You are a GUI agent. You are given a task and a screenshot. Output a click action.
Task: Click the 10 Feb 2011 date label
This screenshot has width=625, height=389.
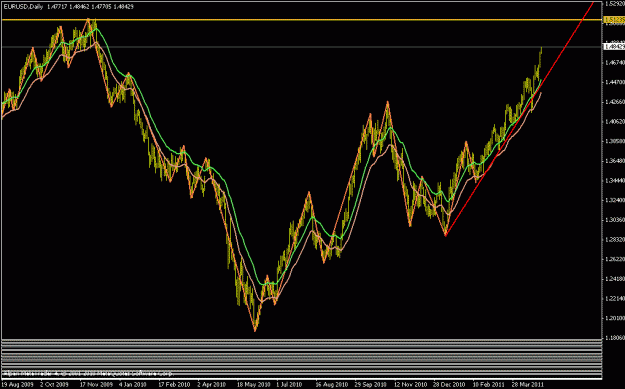488,385
